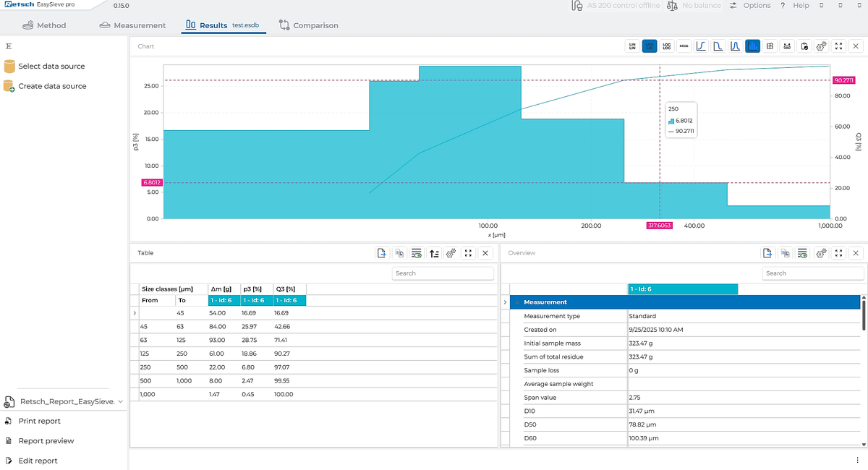Click the Create data source icon
The image size is (868, 470).
click(x=9, y=86)
